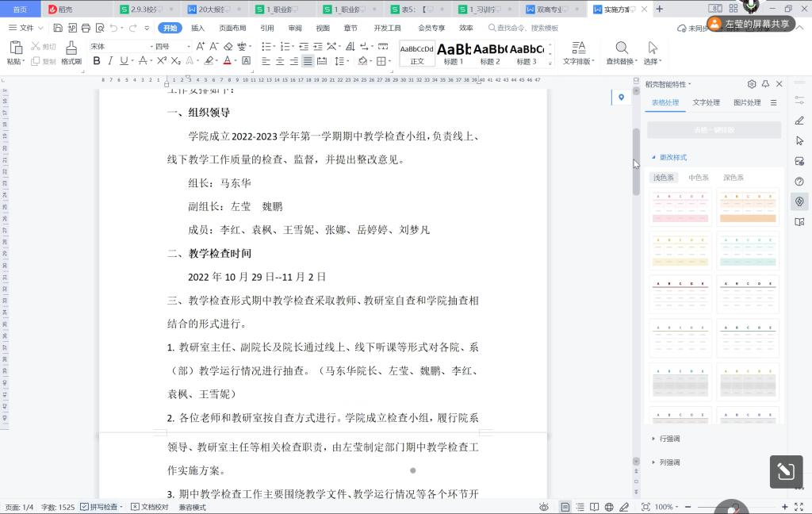Toggle spell check (拼写检查) in status bar
Viewport: 812px width, 514px height.
(101, 507)
